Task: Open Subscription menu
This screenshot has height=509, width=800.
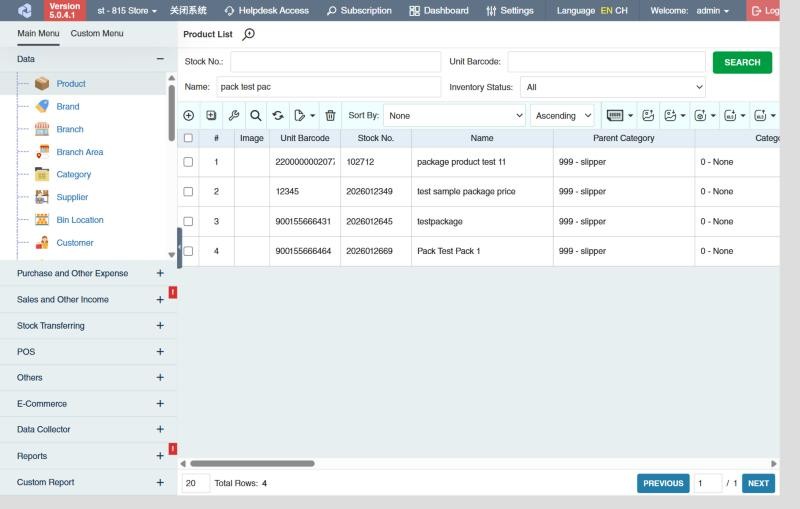Action: click(x=359, y=10)
